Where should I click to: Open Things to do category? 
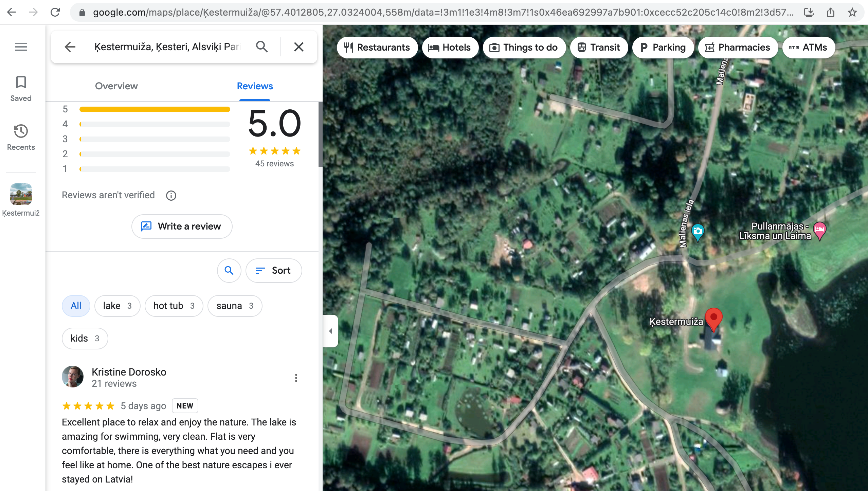coord(524,47)
